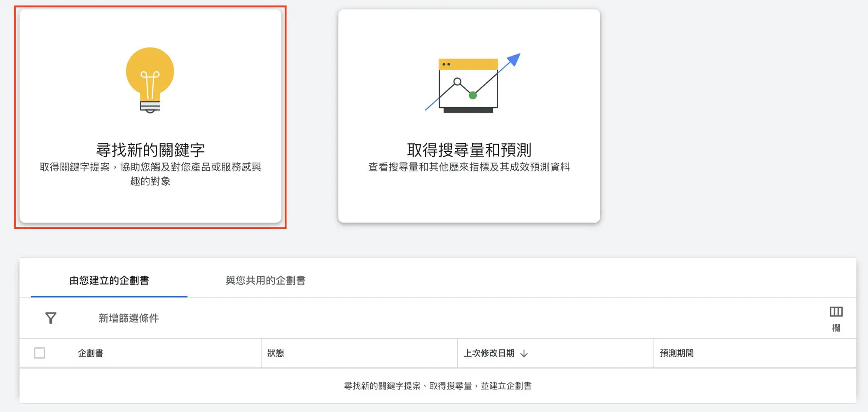Click the yellow lightbulb icon
This screenshot has height=412, width=868.
(150, 80)
